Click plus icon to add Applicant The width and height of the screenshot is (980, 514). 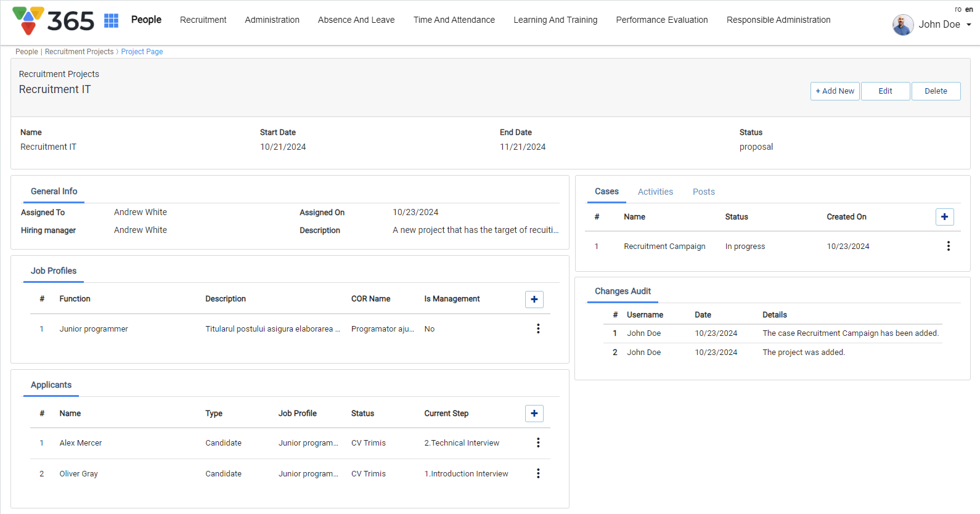534,414
